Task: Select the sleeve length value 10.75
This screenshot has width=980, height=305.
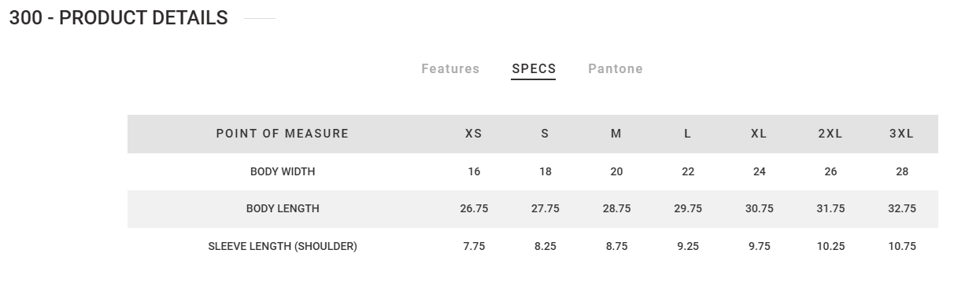Action: pyautogui.click(x=902, y=246)
